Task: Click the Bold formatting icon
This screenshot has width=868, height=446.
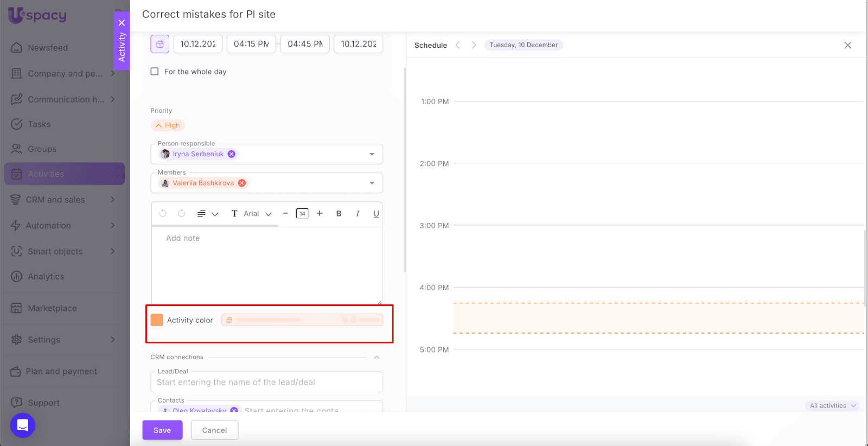Action: pyautogui.click(x=339, y=214)
